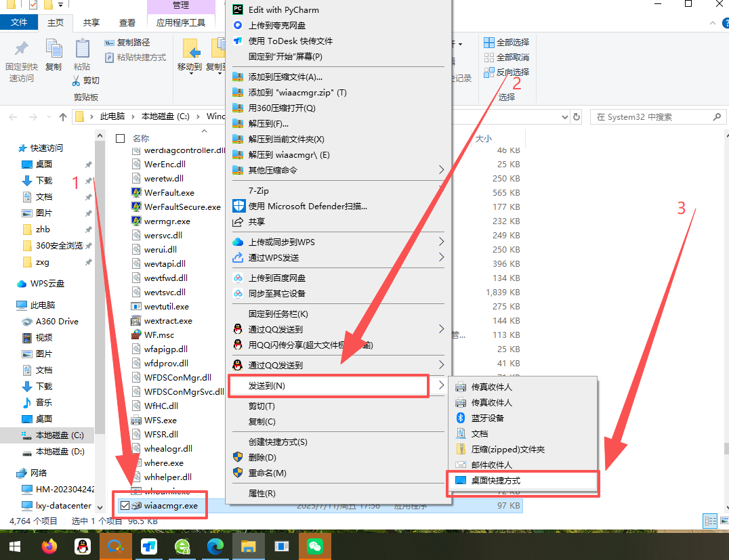Image resolution: width=729 pixels, height=560 pixels.
Task: Switch to the 查看 ribbon tab
Action: pyautogui.click(x=127, y=22)
